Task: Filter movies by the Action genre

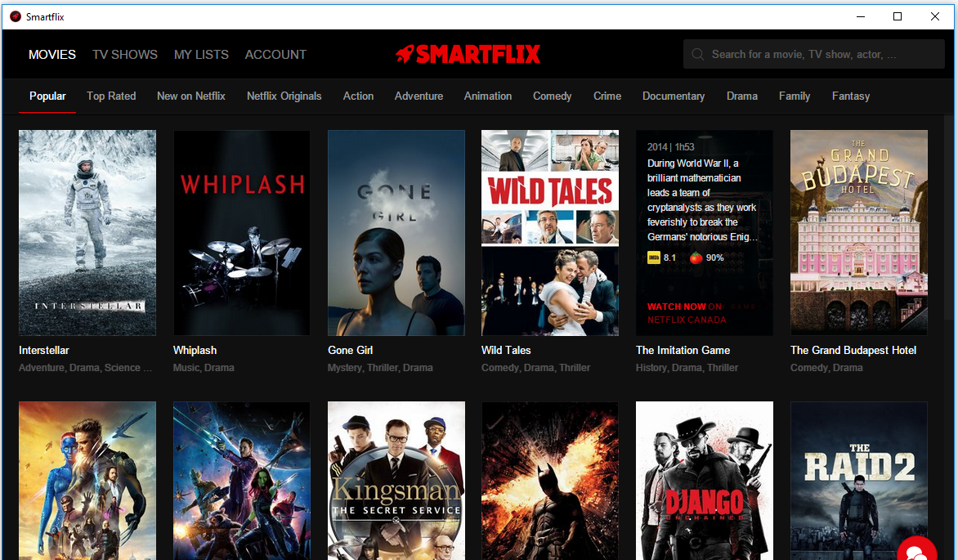Action: pos(358,96)
